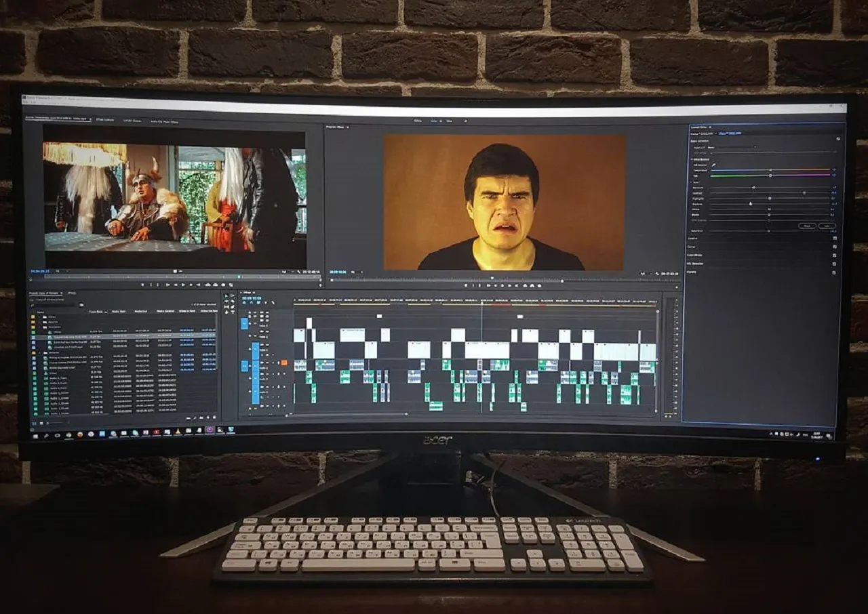Screen dimensions: 868x614
Task: Select the Selection arrow tool in tools panel
Action: (x=226, y=296)
